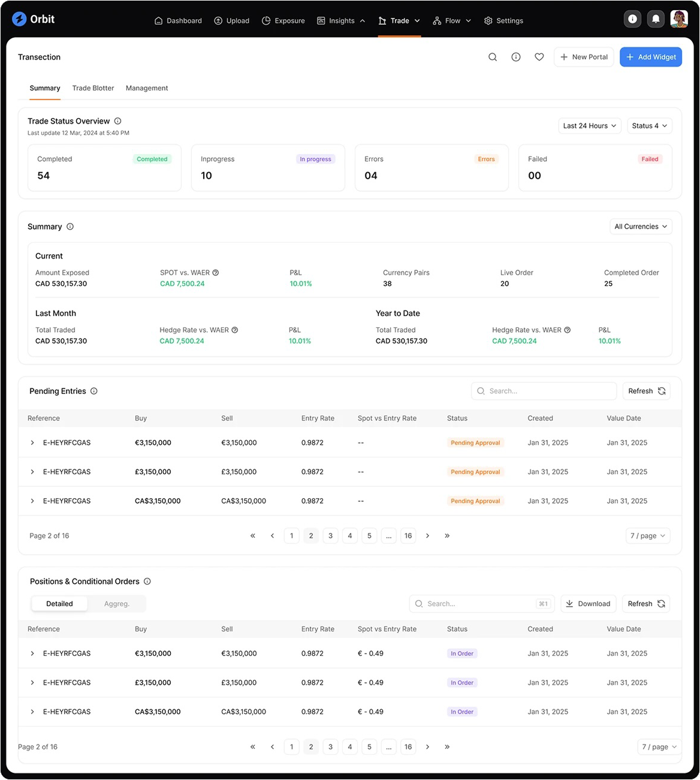Select the Detailed view toggle
The height and width of the screenshot is (780, 700).
coord(59,604)
